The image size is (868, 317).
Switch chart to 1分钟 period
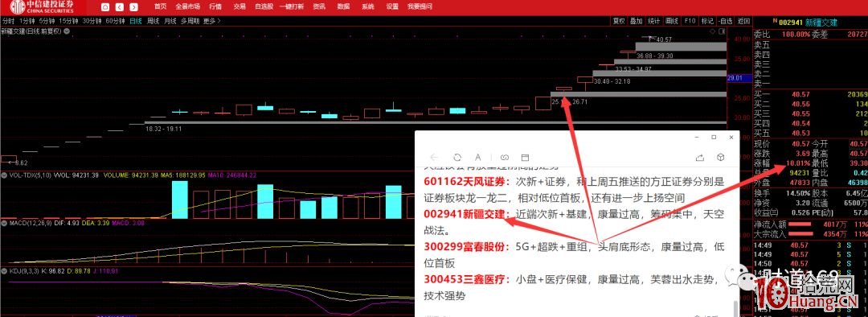click(27, 21)
